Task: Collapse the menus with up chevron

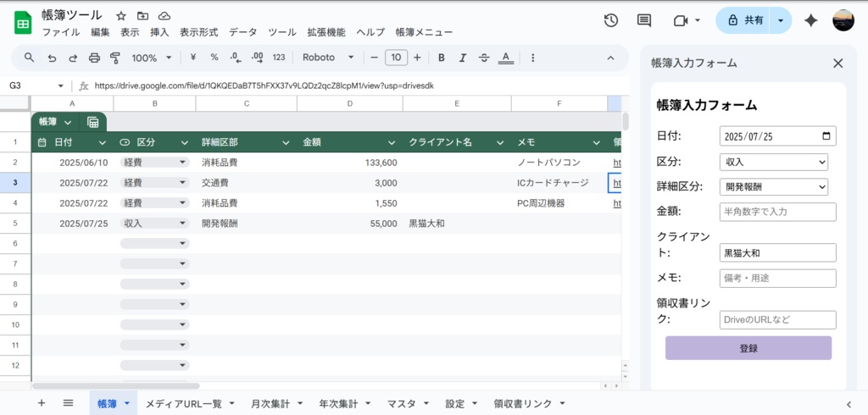Action: point(610,58)
